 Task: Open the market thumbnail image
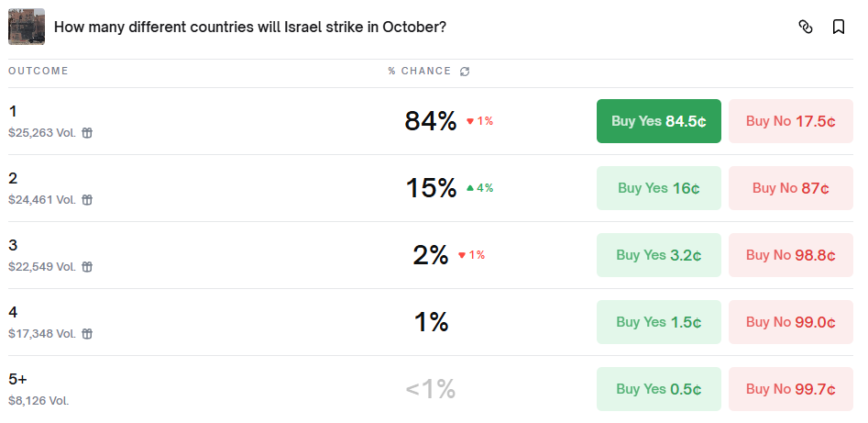(x=27, y=27)
